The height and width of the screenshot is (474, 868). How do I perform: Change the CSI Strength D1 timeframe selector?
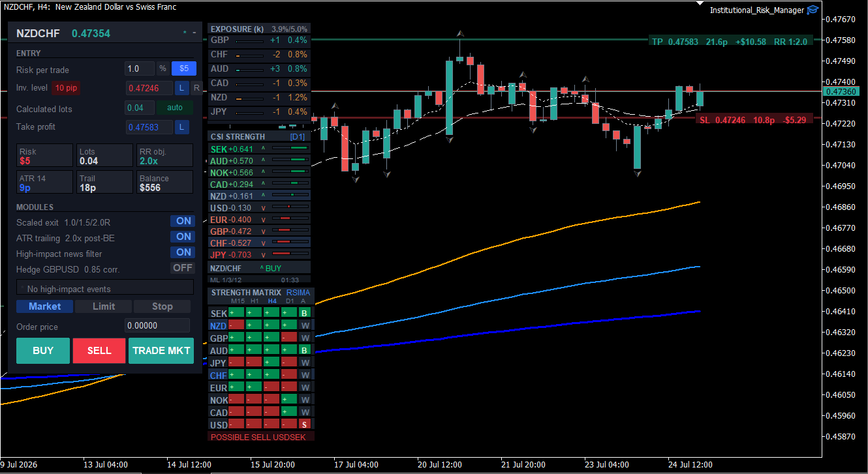coord(298,137)
